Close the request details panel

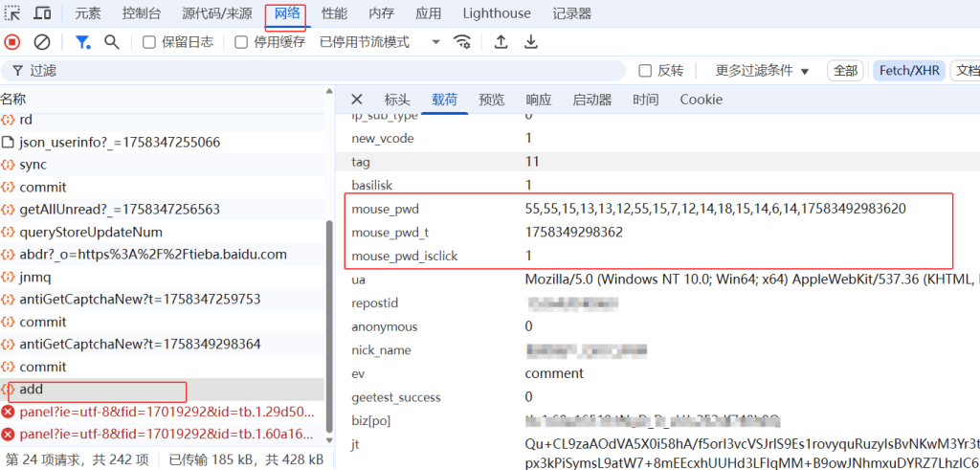pos(357,100)
